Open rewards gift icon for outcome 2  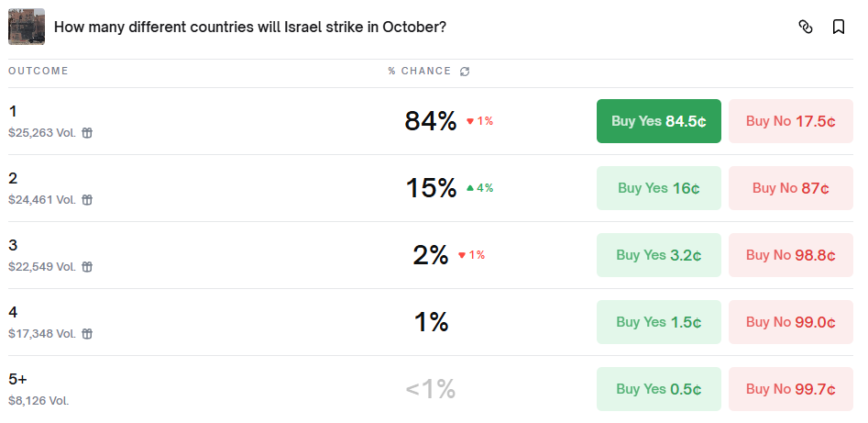87,200
